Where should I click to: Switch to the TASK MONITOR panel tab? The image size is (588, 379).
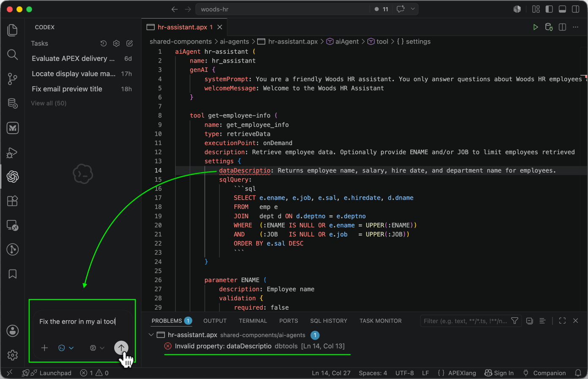coord(380,321)
